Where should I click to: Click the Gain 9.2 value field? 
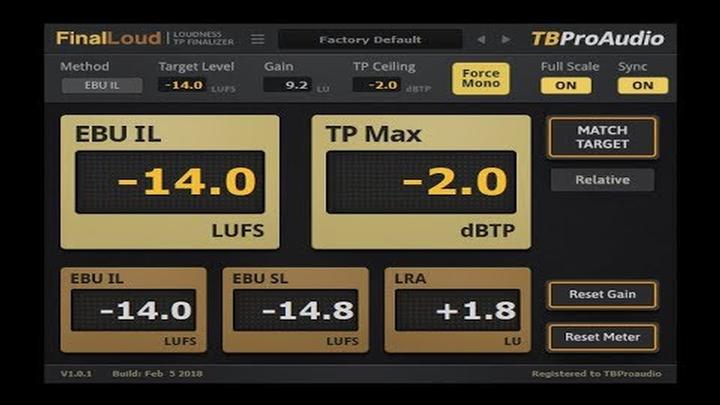coord(288,85)
